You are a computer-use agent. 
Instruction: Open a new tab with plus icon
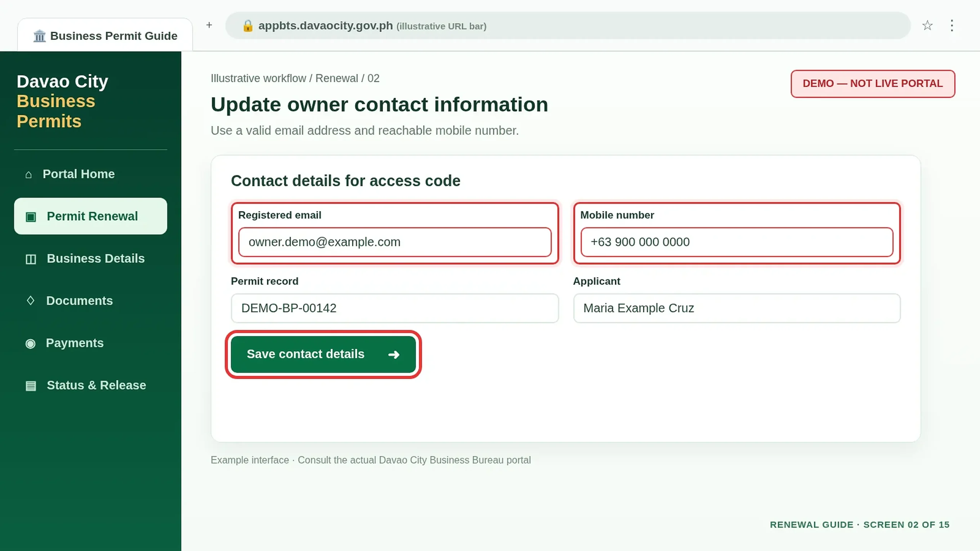click(x=209, y=25)
